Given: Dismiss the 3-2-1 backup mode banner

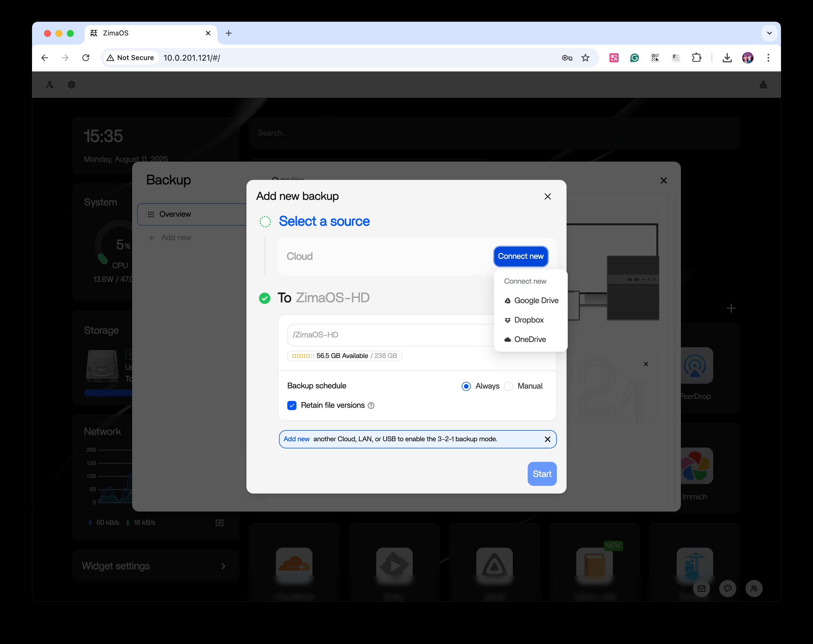Looking at the screenshot, I should pos(547,439).
